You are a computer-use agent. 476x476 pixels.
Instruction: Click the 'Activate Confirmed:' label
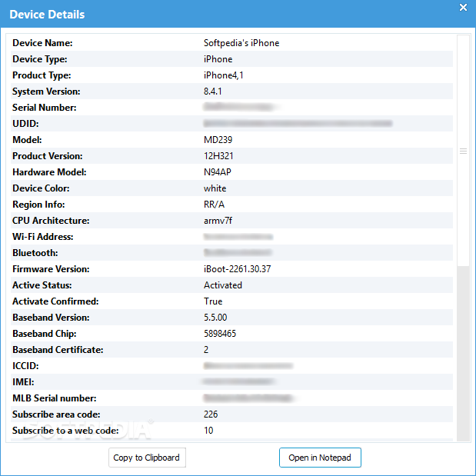tap(55, 301)
